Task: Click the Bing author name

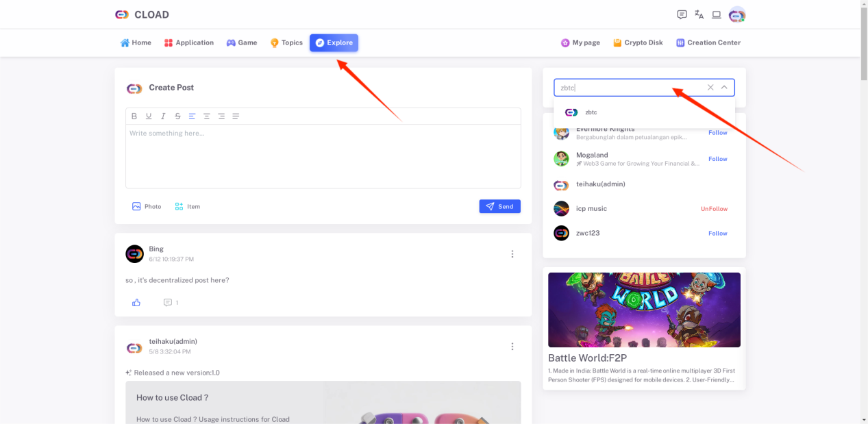Action: [x=156, y=249]
